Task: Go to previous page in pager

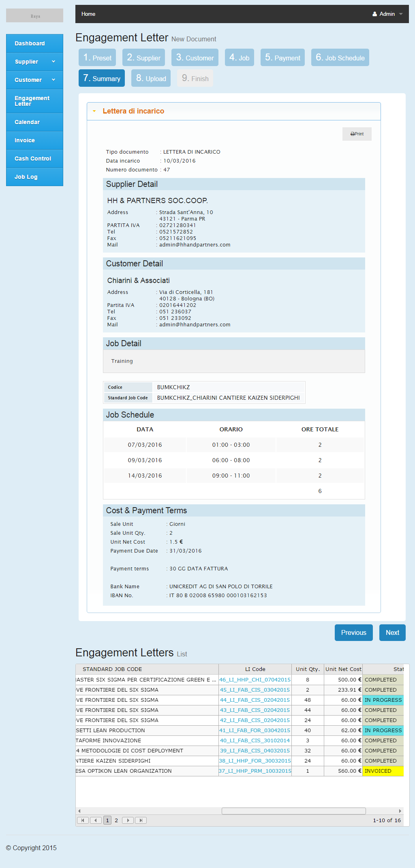Action: pos(96,820)
